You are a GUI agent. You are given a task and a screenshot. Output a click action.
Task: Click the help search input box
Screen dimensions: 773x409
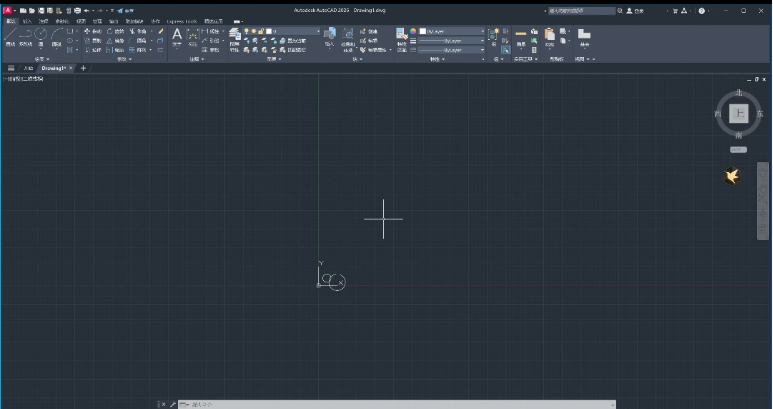point(582,10)
